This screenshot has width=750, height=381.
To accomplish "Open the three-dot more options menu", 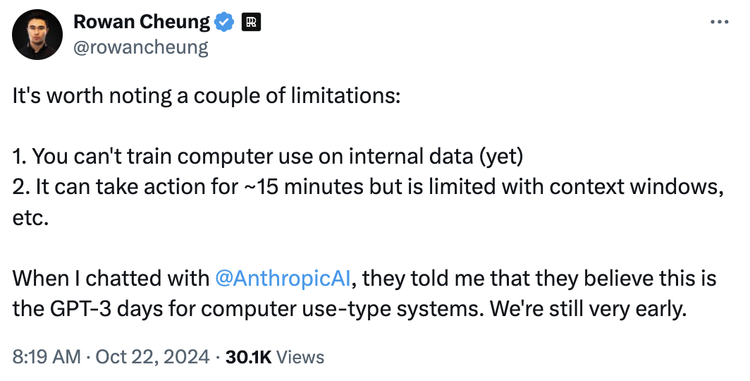I will point(719,22).
